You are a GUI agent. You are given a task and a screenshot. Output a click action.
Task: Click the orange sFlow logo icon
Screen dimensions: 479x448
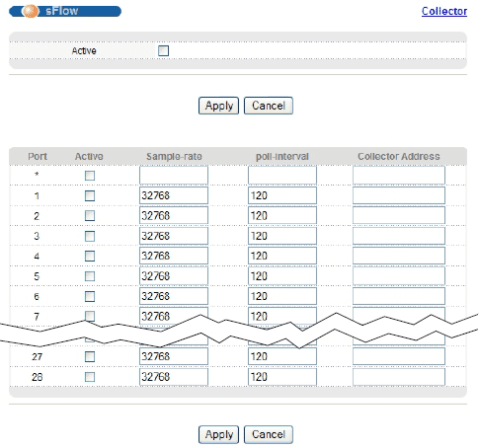[x=30, y=11]
